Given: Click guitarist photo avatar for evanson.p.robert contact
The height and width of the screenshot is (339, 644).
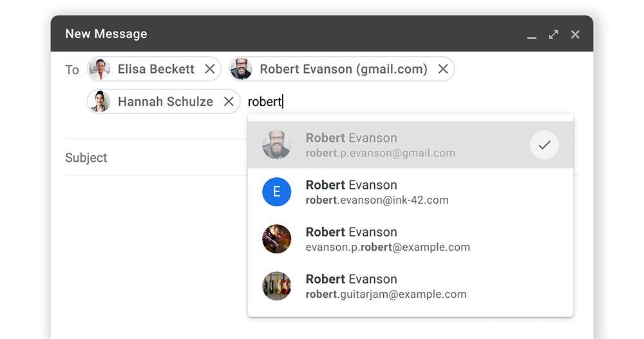Looking at the screenshot, I should [x=277, y=239].
